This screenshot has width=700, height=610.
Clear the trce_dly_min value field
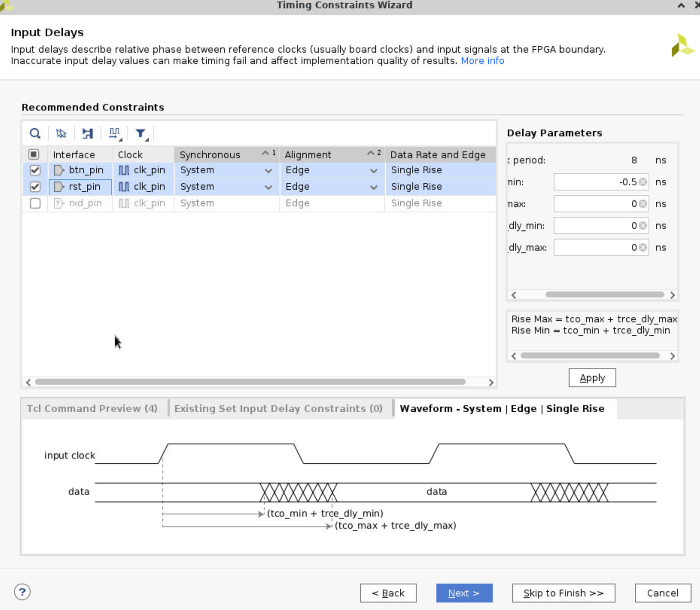[x=643, y=226]
